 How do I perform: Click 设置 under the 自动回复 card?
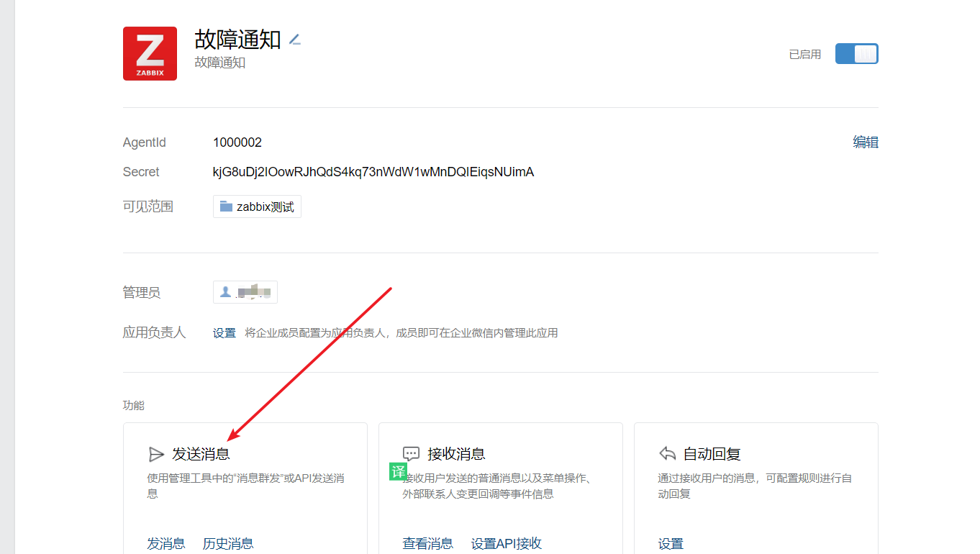point(671,543)
